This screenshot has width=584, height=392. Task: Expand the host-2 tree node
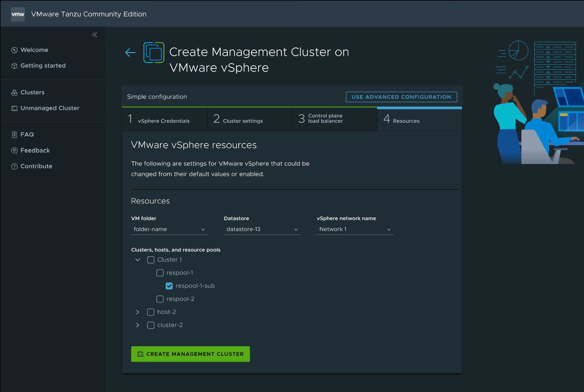coord(138,312)
